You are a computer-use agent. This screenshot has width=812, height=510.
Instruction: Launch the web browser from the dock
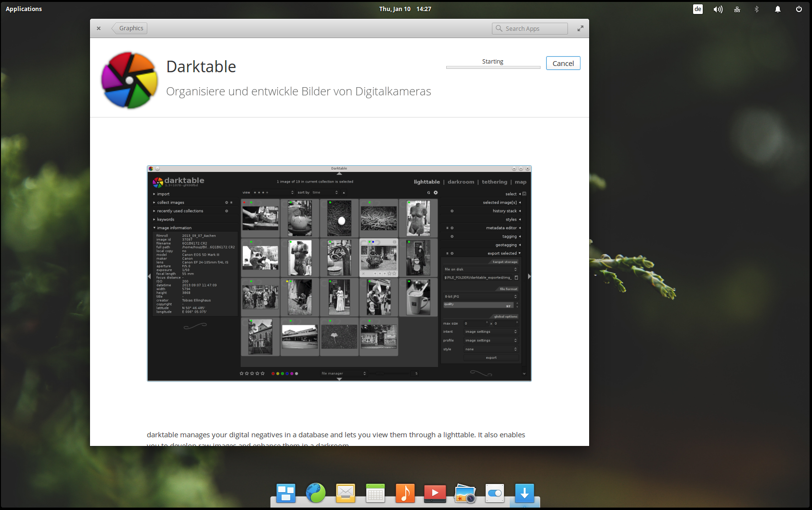point(316,493)
